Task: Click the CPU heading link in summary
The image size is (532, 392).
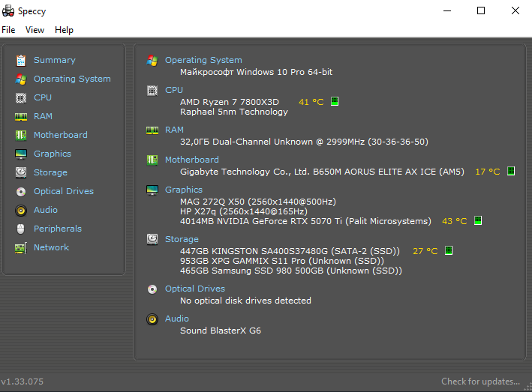Action: (174, 90)
